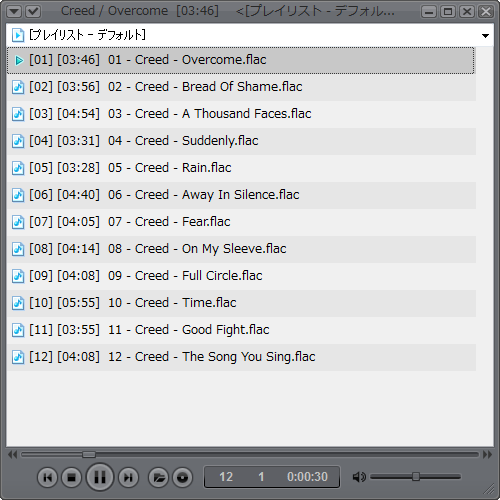
Task: Click the fast-forward double-arrow beside the seek bar
Action: [x=487, y=455]
